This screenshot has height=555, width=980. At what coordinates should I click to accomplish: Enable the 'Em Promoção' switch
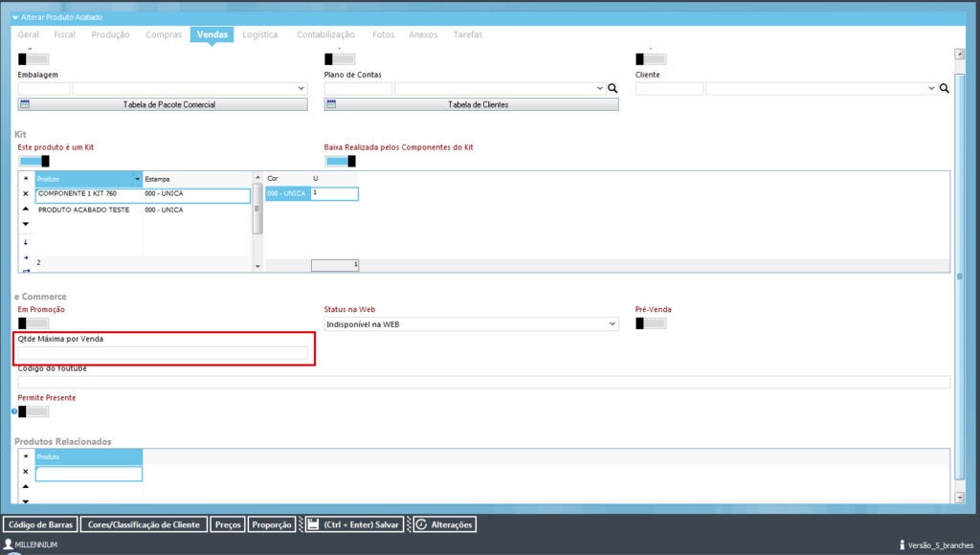[x=33, y=323]
